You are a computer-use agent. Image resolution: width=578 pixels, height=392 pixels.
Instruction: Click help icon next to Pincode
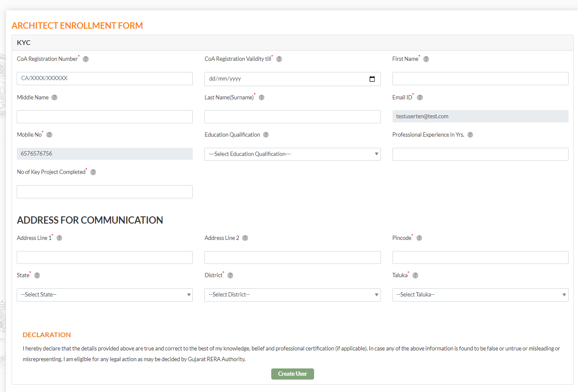pos(419,238)
